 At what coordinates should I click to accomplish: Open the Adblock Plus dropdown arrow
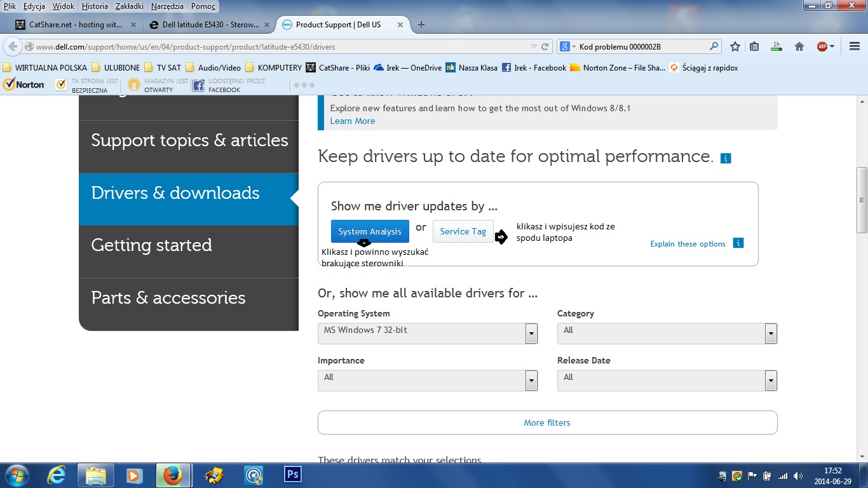click(831, 46)
